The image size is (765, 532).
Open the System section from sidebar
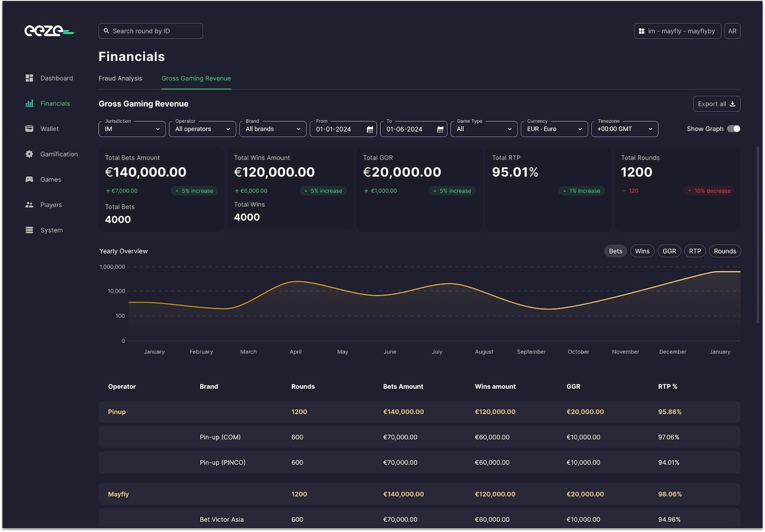click(29, 230)
